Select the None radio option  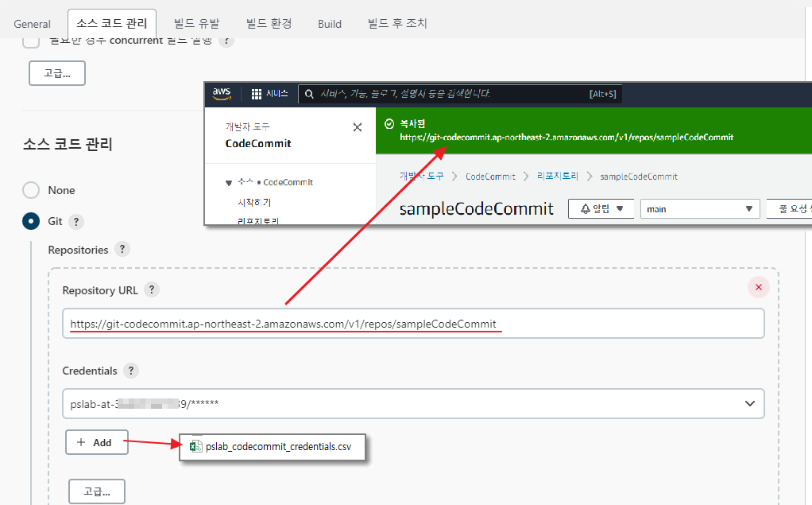tap(31, 190)
